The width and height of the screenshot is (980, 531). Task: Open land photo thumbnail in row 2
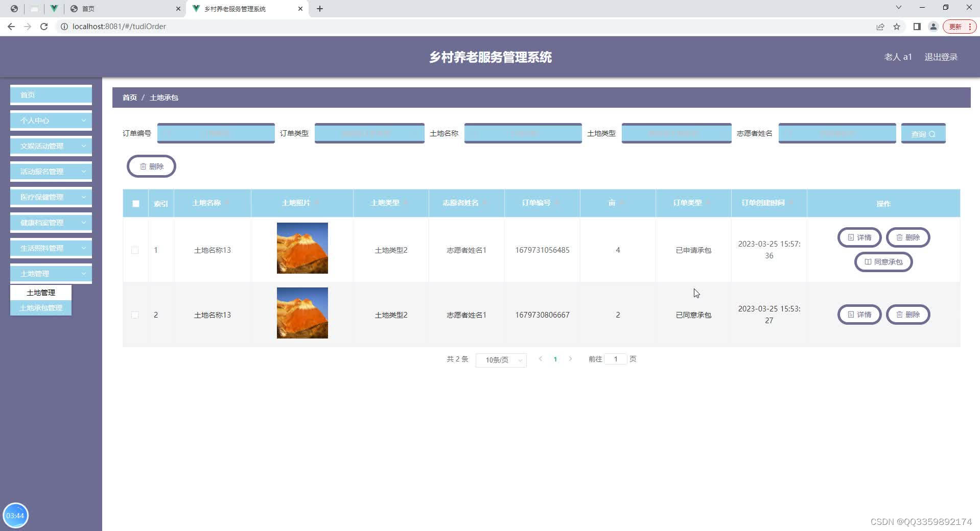302,313
